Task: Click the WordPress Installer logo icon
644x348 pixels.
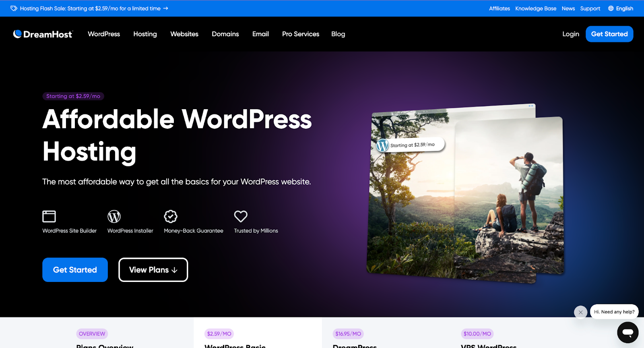Action: point(114,216)
